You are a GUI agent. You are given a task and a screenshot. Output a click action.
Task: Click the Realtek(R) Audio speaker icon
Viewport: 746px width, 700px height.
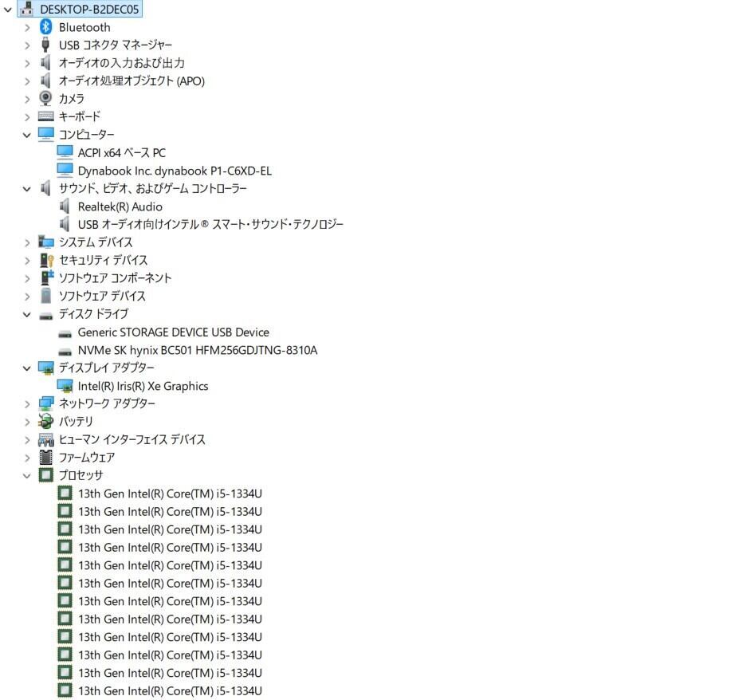(x=65, y=206)
